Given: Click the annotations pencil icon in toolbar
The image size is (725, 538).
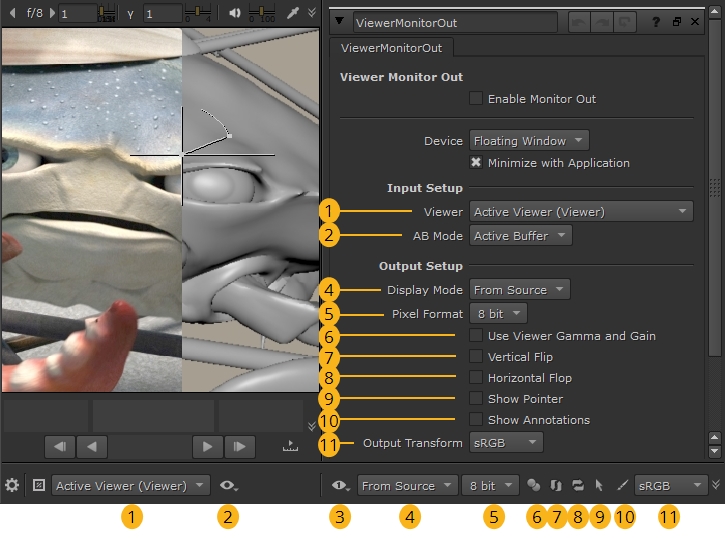Looking at the screenshot, I should [x=622, y=486].
